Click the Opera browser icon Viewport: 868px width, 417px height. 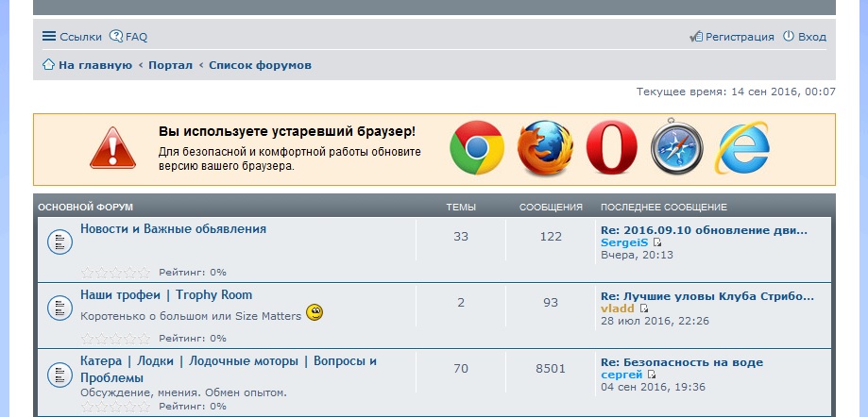[612, 149]
